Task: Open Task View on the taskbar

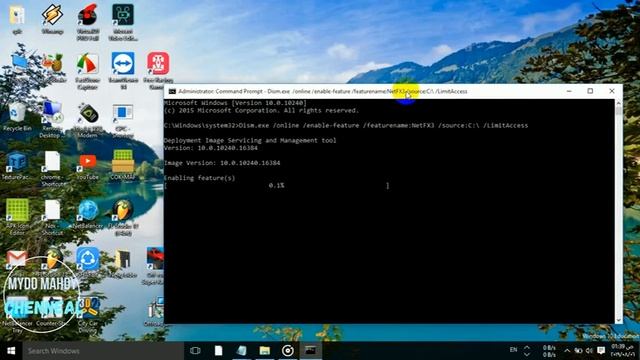Action: pyautogui.click(x=195, y=351)
